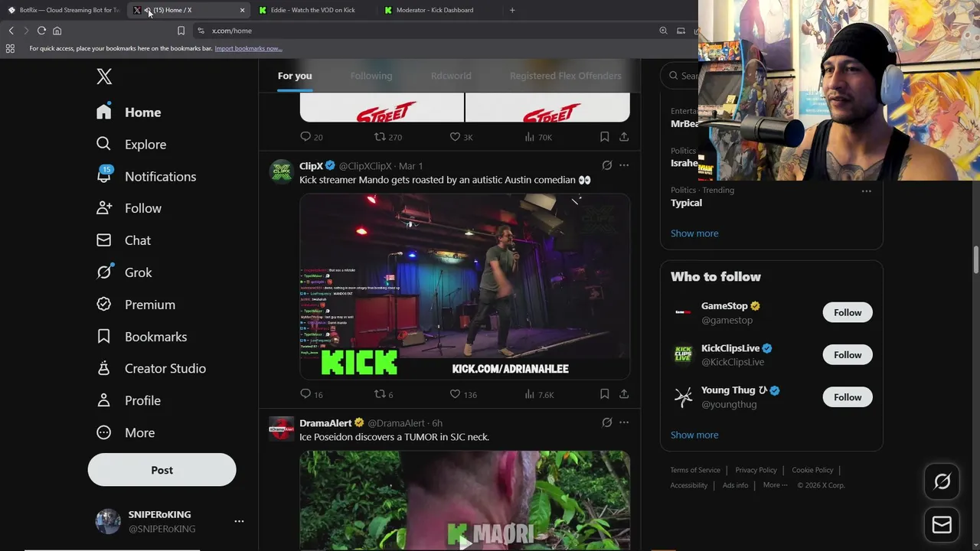Screen dimensions: 980x551
Task: Click the Post button
Action: click(x=162, y=470)
